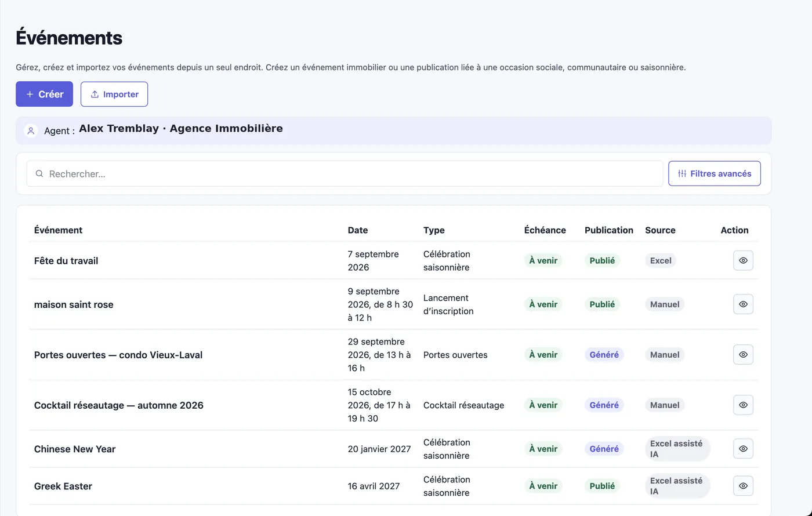Select the maison saint rose event name
812x516 pixels.
74,304
